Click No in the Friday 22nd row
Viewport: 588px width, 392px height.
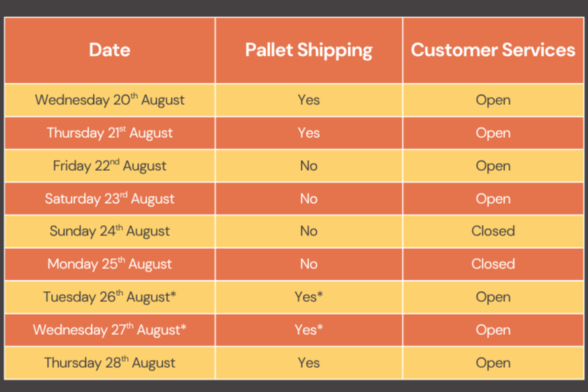pyautogui.click(x=309, y=165)
